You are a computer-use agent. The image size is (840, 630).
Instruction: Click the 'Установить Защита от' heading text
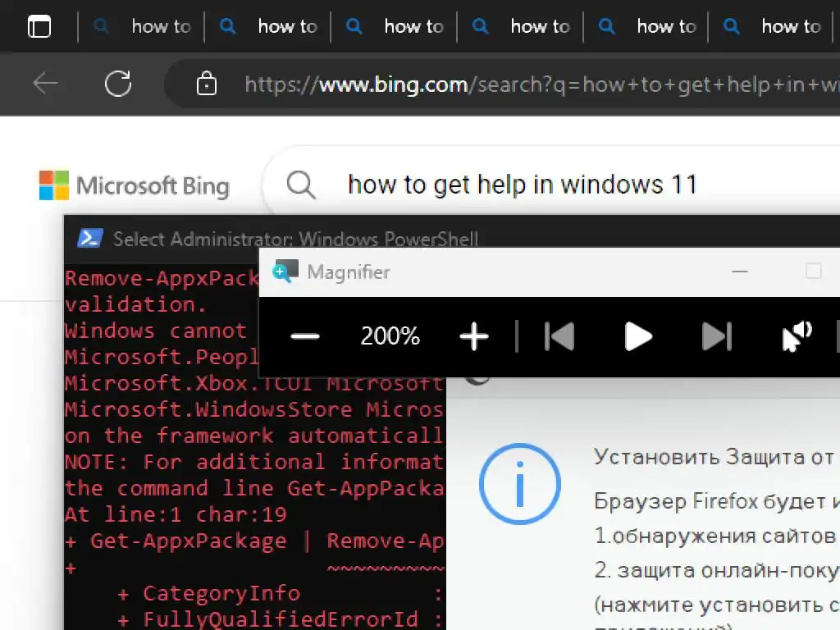[714, 457]
